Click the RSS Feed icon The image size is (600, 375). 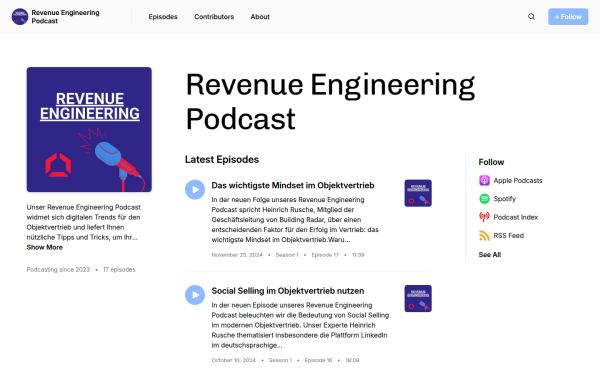coord(484,235)
